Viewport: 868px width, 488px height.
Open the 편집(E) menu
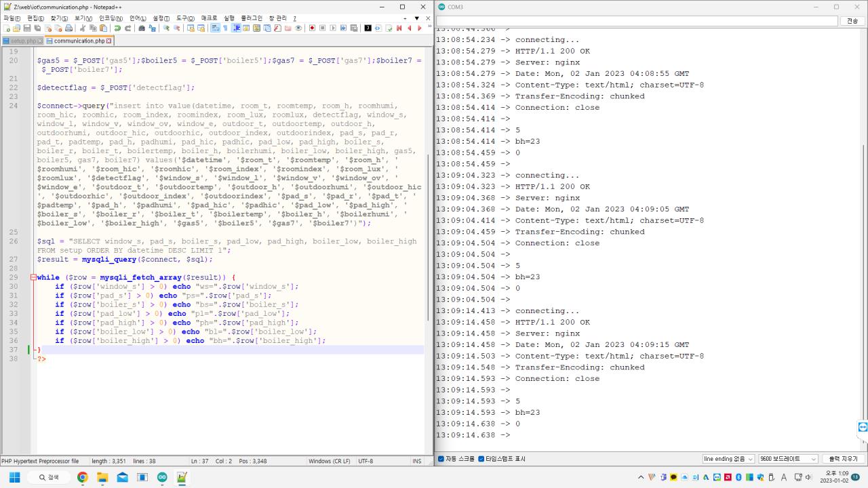(x=35, y=18)
